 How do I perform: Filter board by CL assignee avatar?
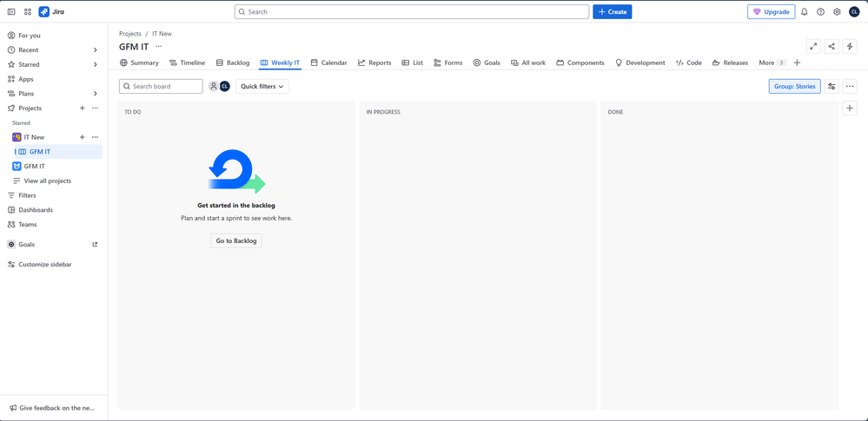(x=224, y=86)
